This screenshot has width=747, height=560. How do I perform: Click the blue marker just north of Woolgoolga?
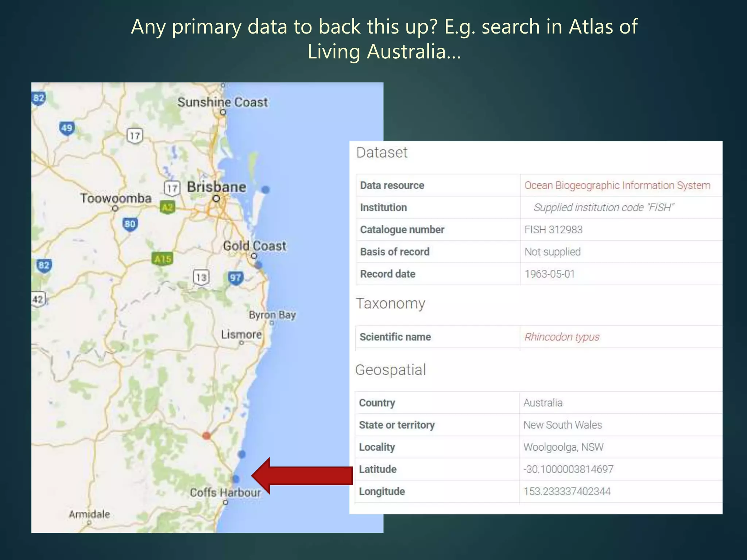241,454
